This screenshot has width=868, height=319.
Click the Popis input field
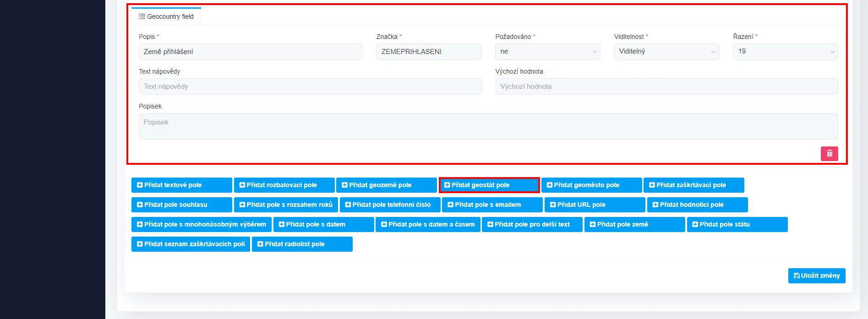click(x=251, y=52)
